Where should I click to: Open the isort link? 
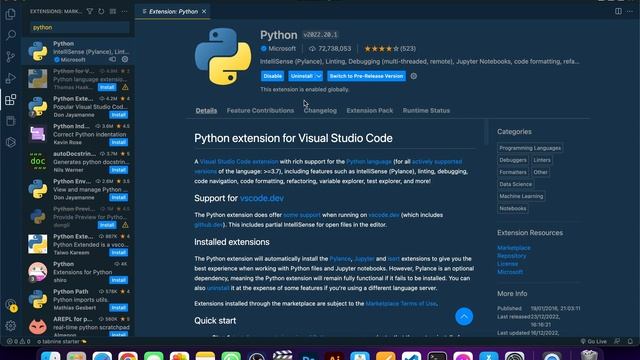[393, 259]
